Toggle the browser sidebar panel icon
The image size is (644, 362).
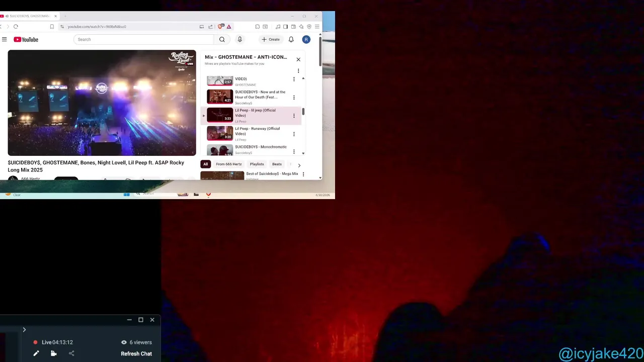click(x=285, y=27)
